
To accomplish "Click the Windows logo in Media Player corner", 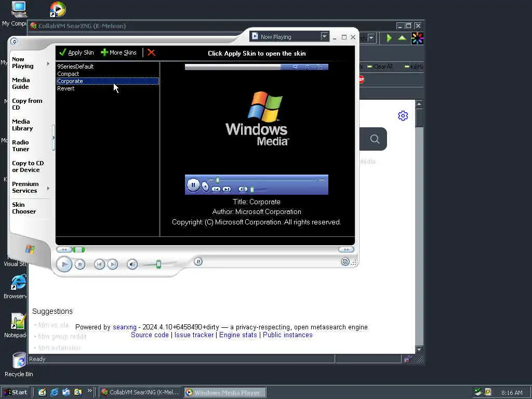I will click(30, 249).
